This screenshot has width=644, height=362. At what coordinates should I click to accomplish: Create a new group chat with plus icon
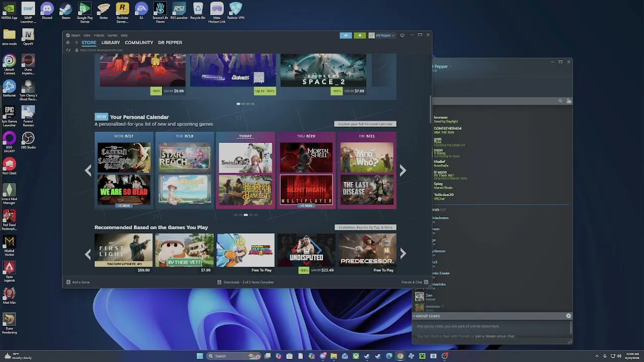pyautogui.click(x=569, y=316)
